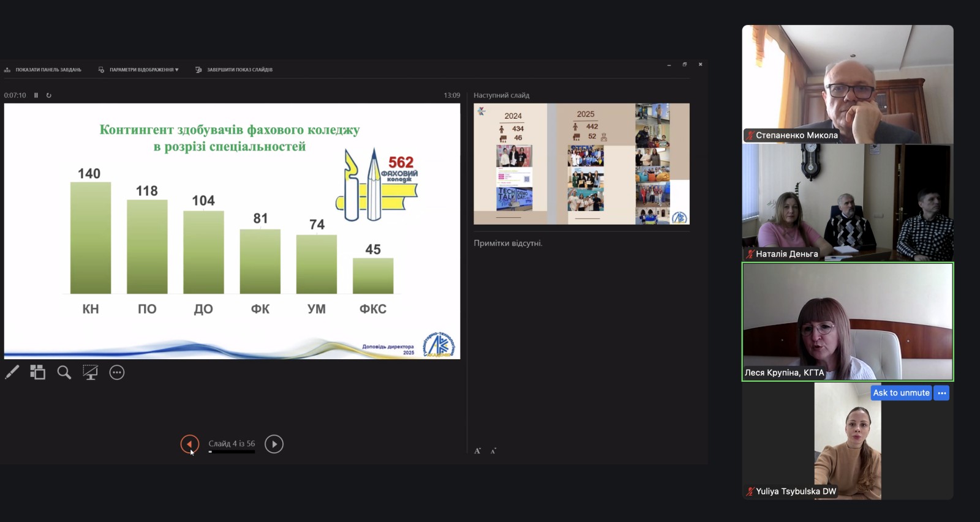Screen dimensions: 980x522
Task: Pause the presentation timer
Action: (x=36, y=95)
